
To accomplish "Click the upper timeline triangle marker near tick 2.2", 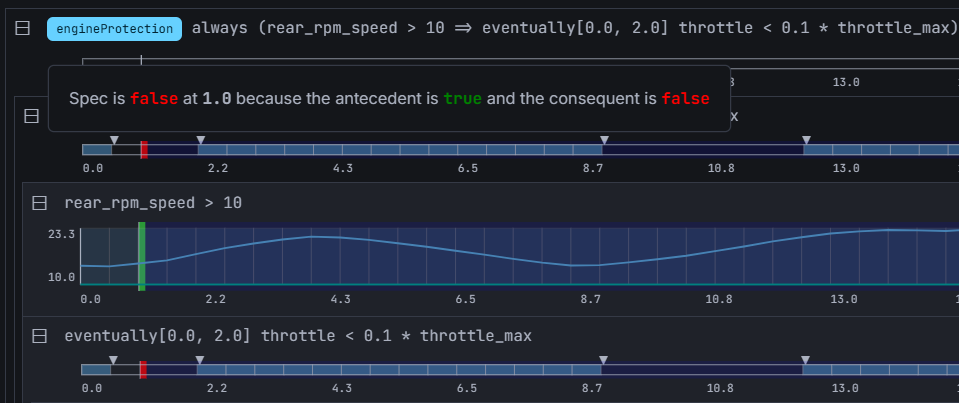I will point(201,140).
